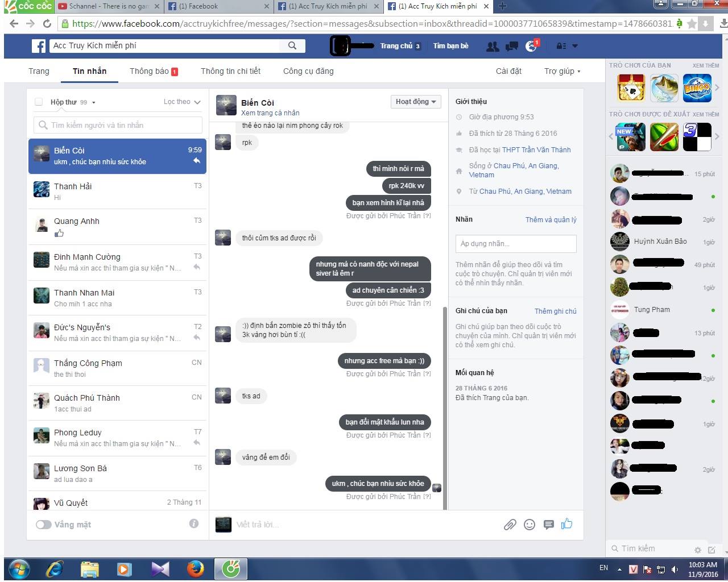This screenshot has height=582, width=728.
Task: Switch to the Trang tab
Action: click(x=39, y=71)
